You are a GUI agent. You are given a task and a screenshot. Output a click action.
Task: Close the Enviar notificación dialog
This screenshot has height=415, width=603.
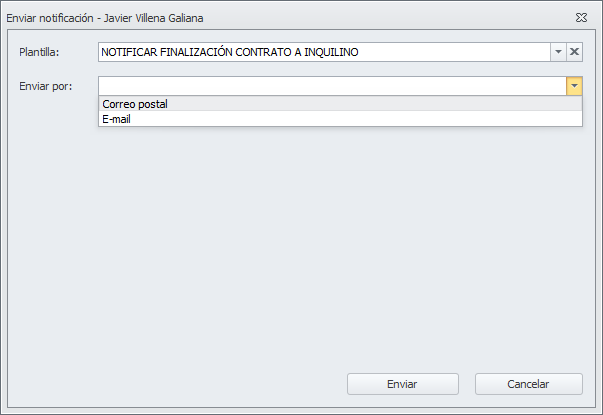coord(581,18)
